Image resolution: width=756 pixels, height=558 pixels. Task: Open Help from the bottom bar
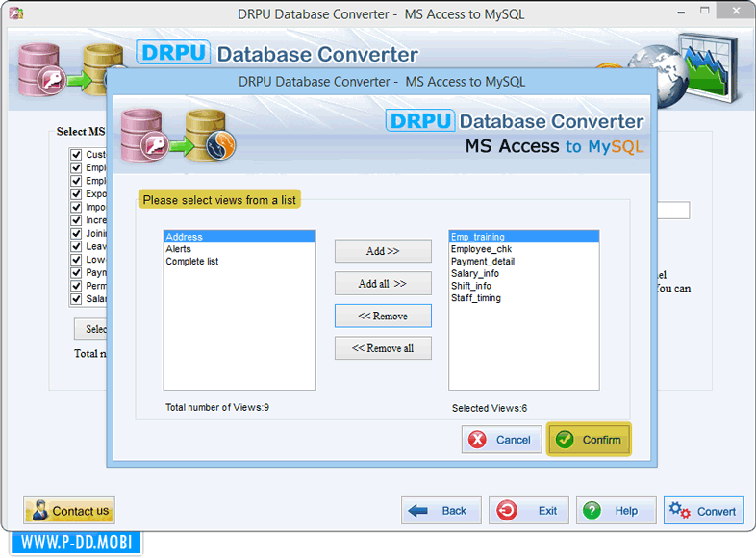coord(617,510)
